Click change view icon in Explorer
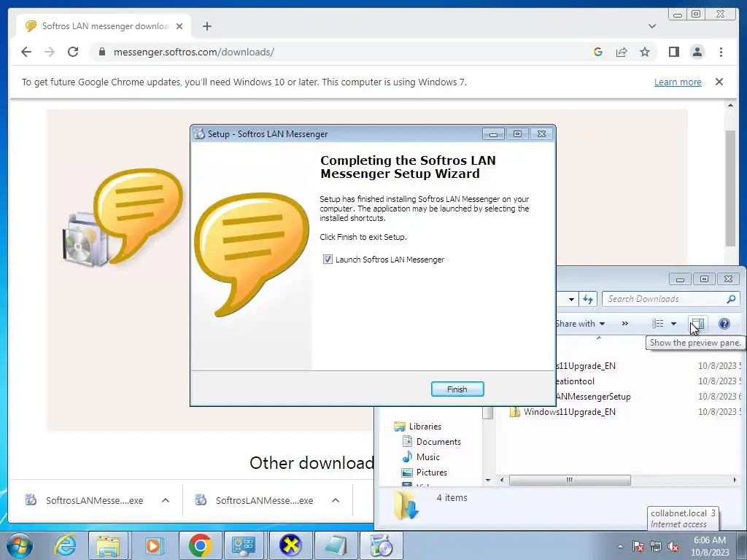 (x=657, y=324)
